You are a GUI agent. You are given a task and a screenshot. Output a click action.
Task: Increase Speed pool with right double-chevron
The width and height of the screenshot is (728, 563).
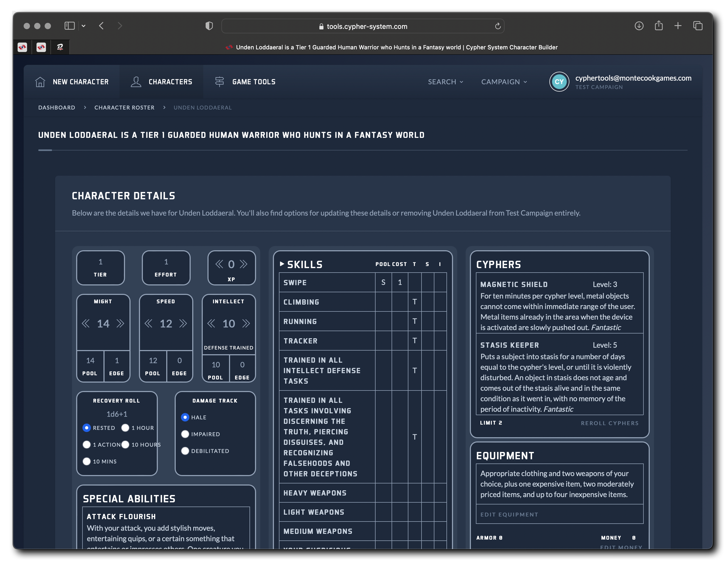pos(183,323)
